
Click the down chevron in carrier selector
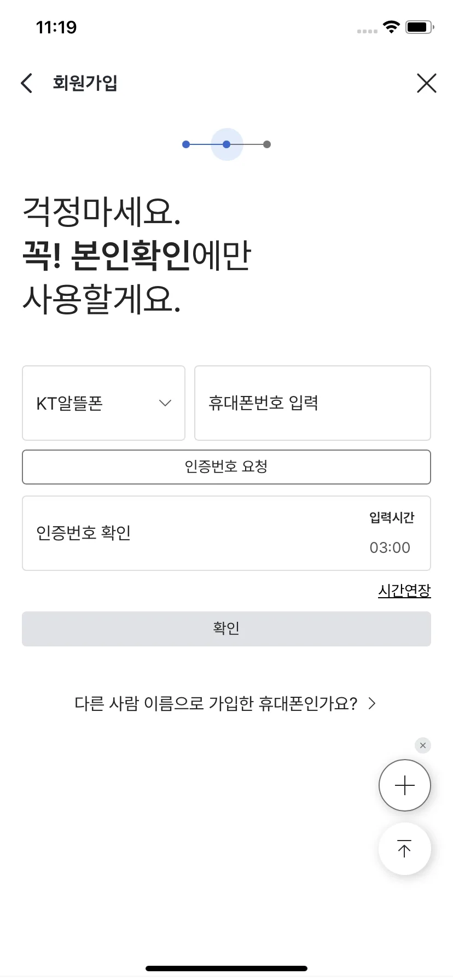(165, 403)
